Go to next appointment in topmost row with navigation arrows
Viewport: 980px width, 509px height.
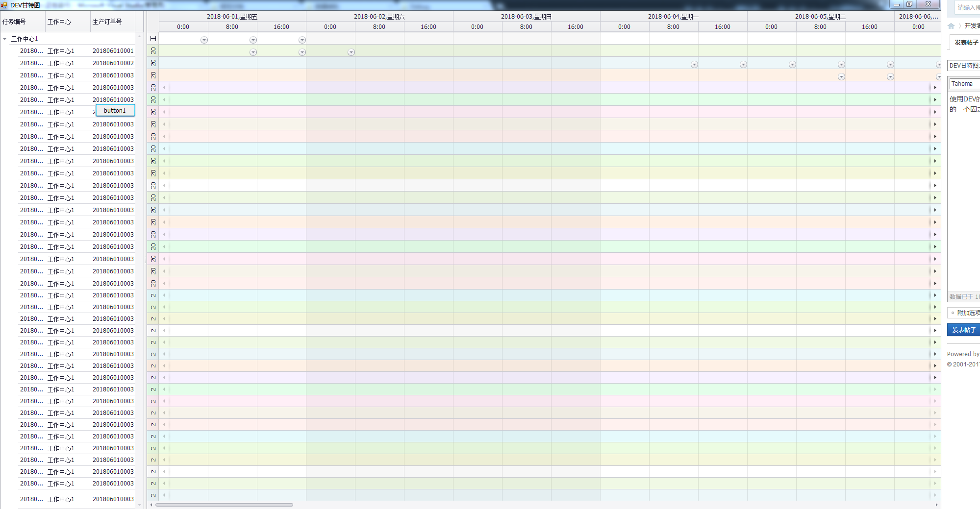pyautogui.click(x=935, y=88)
